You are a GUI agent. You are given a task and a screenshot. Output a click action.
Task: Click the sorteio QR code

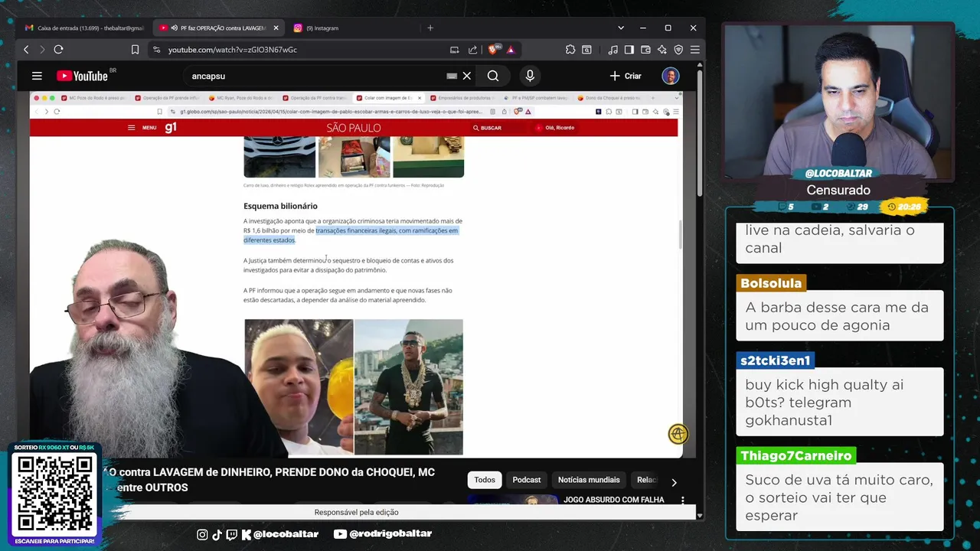click(54, 494)
